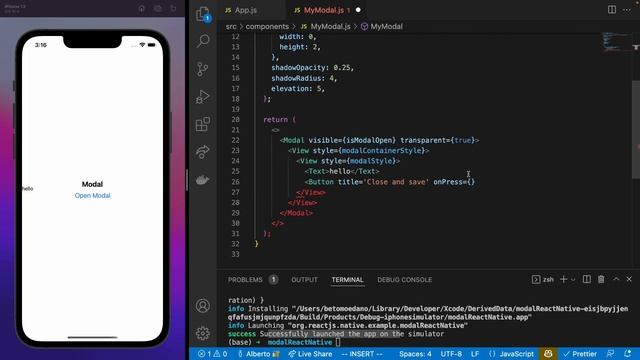The width and height of the screenshot is (640, 360).
Task: Split the terminal panel
Action: pos(587,279)
